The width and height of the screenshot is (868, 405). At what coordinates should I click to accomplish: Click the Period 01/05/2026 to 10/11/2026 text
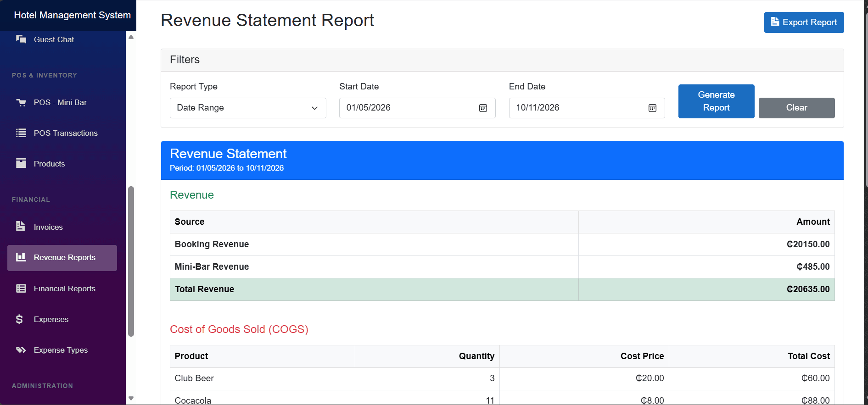pos(227,168)
